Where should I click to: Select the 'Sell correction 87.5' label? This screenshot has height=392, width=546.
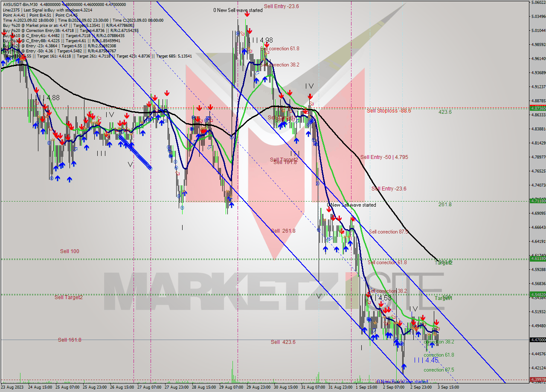tap(388, 232)
